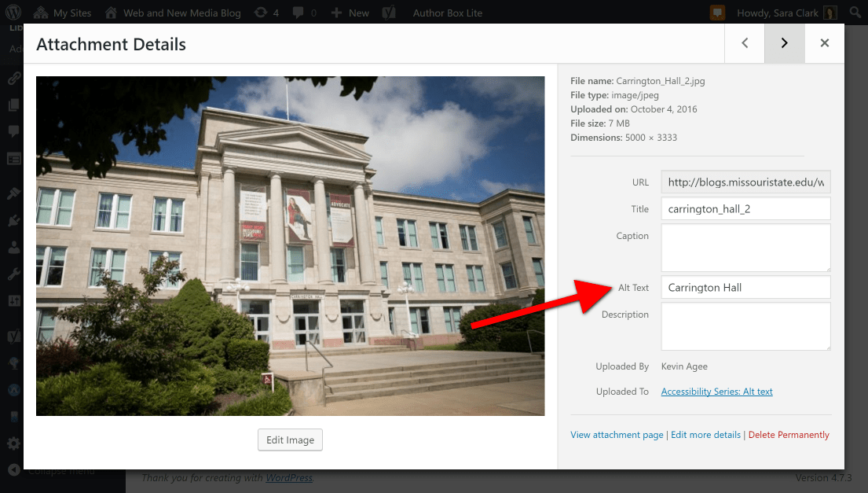Viewport: 868px width, 493px height.
Task: Open Yoast SEO icon in sidebar
Action: point(14,336)
